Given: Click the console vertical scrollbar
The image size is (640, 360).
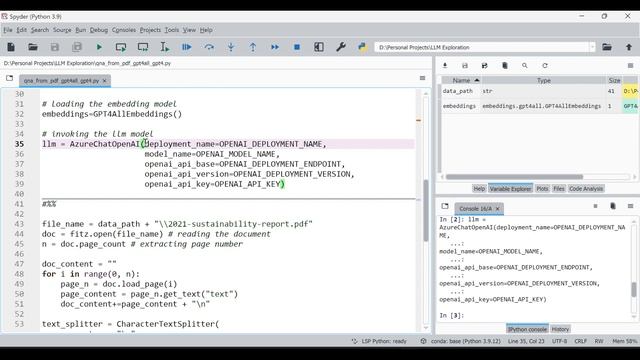Looking at the screenshot, I should click(634, 289).
